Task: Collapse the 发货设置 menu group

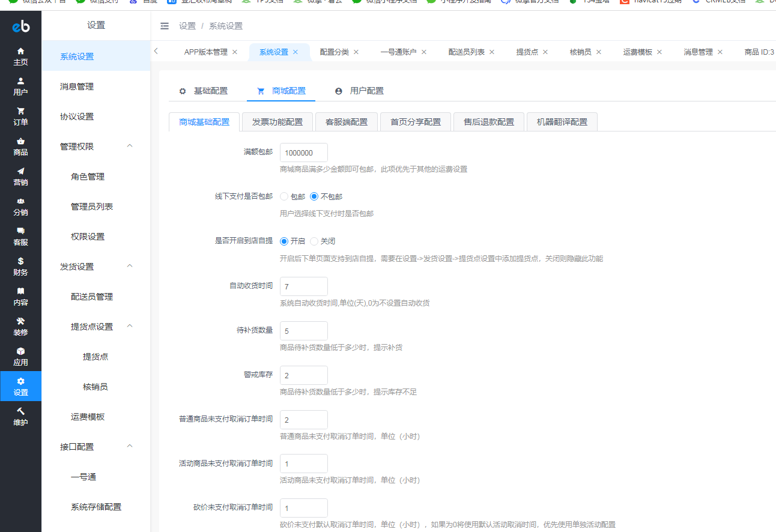Action: tap(130, 266)
